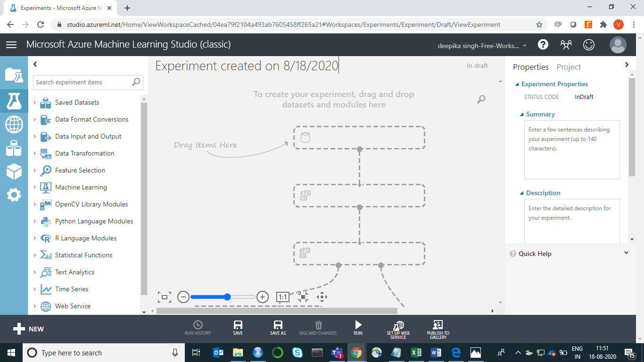Click the zoom in plus button

(263, 297)
